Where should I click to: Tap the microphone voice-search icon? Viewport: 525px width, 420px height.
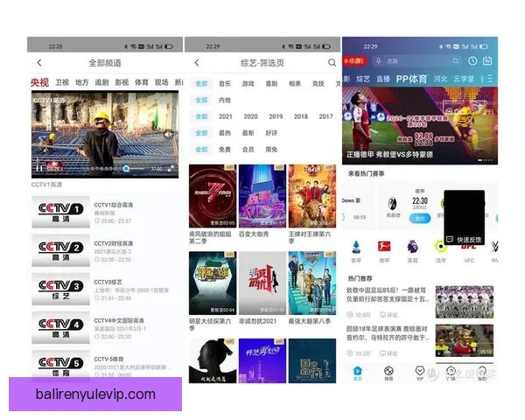[378, 61]
